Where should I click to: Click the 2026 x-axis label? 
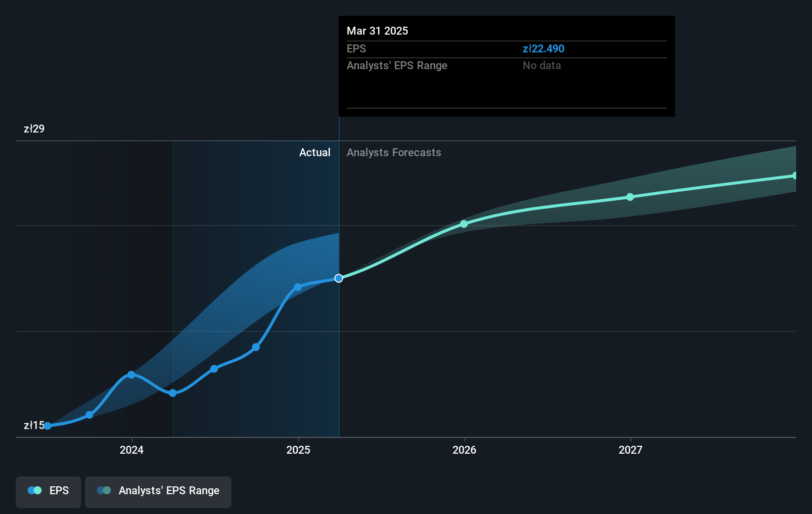[464, 450]
